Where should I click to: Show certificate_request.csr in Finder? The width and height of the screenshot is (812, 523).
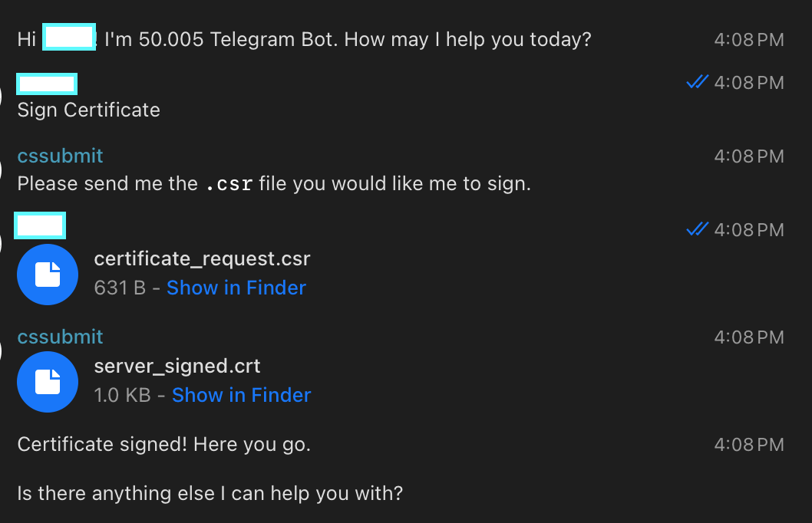pyautogui.click(x=236, y=288)
